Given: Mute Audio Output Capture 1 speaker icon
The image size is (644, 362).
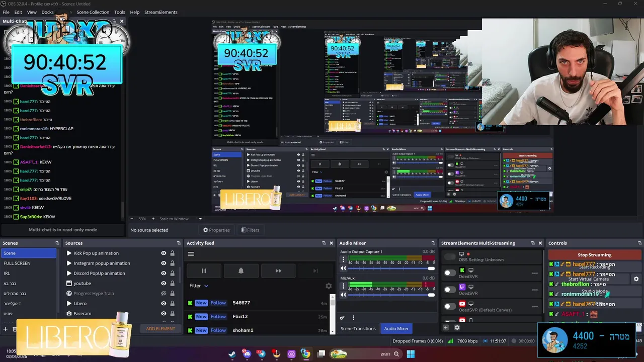Looking at the screenshot, I should (x=344, y=268).
